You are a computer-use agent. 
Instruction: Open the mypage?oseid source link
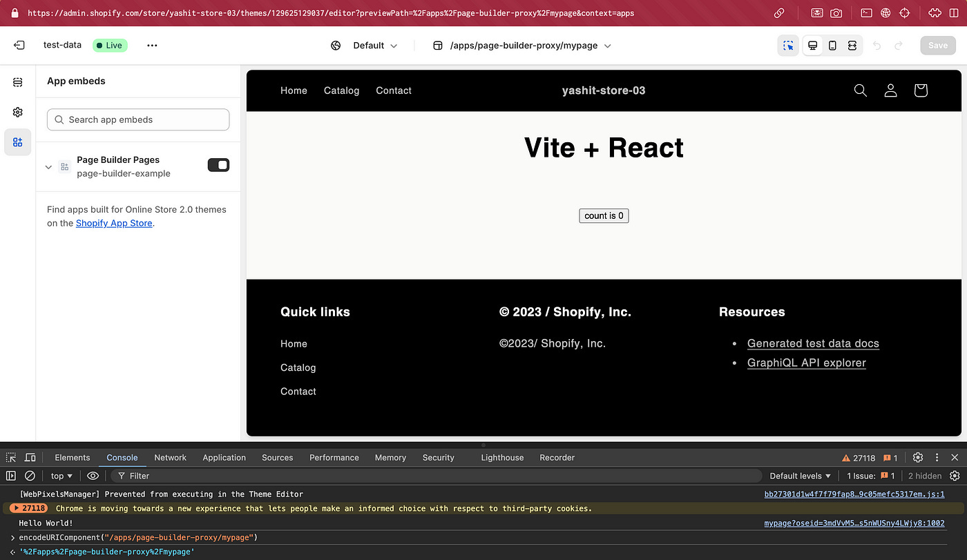click(x=854, y=523)
